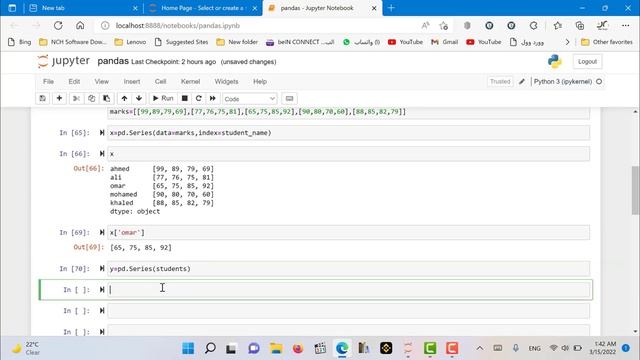Open the Gmail bookmark
Screen dimensions: 640x360
444,42
